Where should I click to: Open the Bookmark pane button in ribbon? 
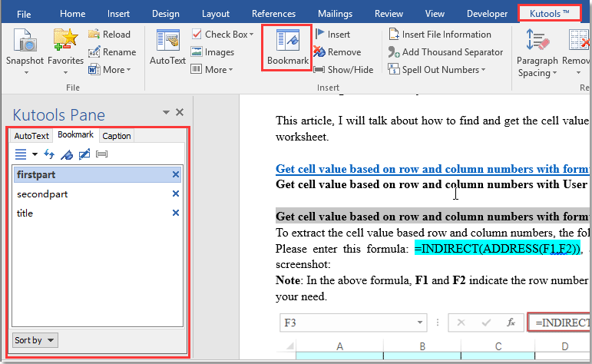287,48
